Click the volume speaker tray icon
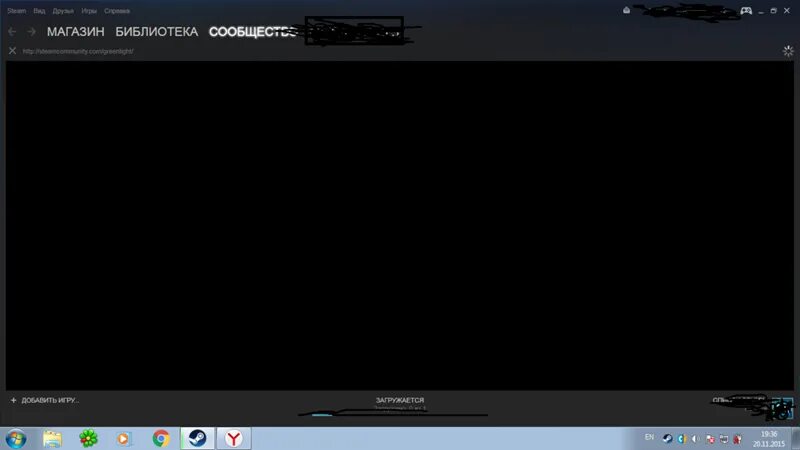Image resolution: width=800 pixels, height=450 pixels. (x=695, y=438)
